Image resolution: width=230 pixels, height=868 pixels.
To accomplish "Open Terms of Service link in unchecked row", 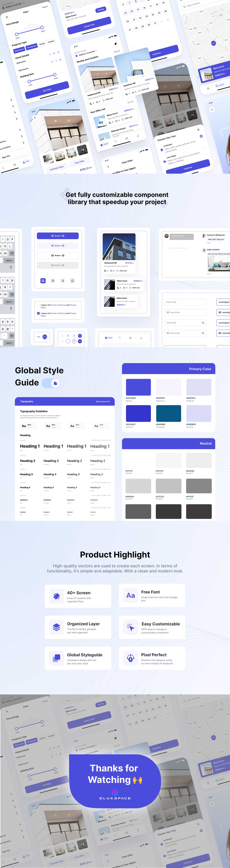I will click(x=59, y=305).
